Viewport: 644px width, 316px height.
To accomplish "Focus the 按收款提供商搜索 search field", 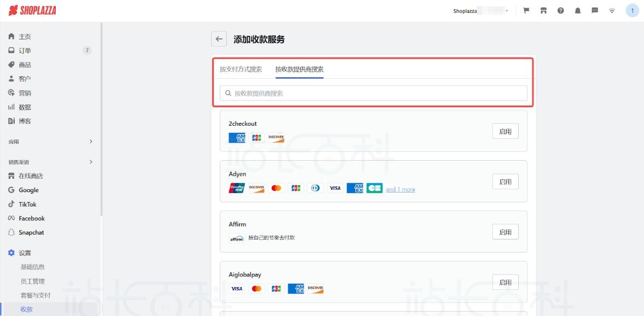I will tap(373, 93).
